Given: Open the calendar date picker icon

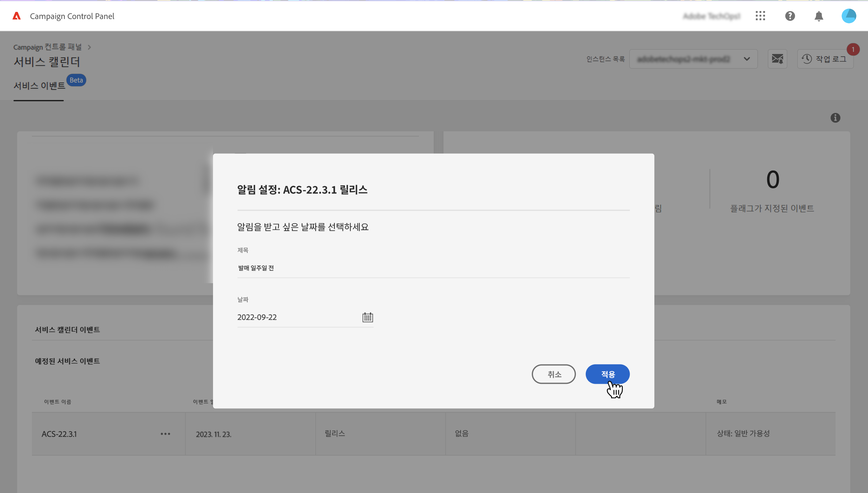Looking at the screenshot, I should pyautogui.click(x=367, y=317).
